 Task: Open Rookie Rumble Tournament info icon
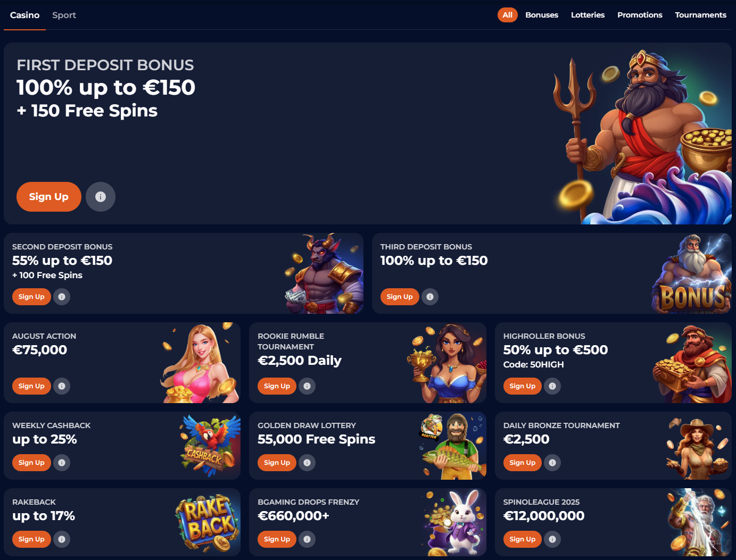[x=307, y=386]
